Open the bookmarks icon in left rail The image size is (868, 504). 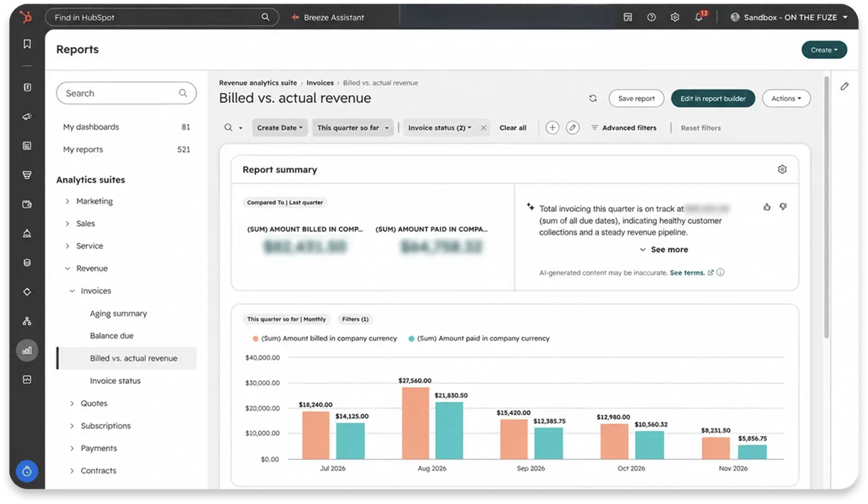tap(27, 44)
